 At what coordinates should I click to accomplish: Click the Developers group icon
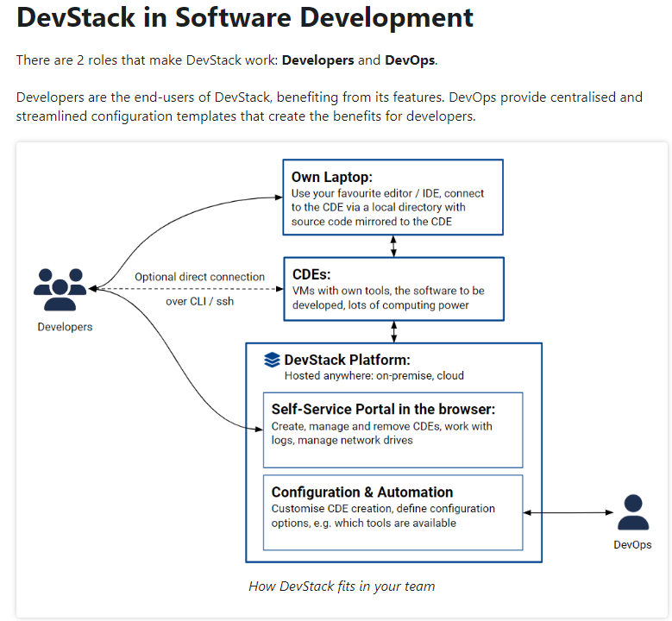click(x=60, y=289)
